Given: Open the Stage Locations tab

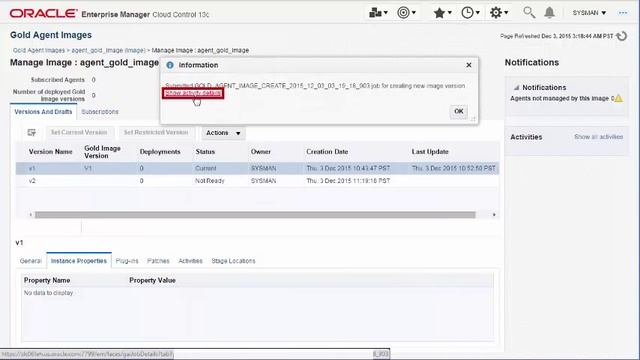Looking at the screenshot, I should click(x=233, y=261).
